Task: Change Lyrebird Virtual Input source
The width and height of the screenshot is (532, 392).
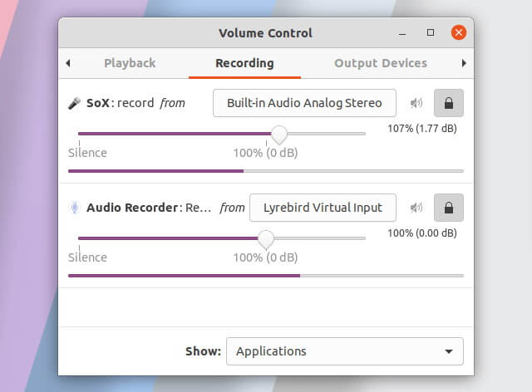Action: tap(323, 208)
